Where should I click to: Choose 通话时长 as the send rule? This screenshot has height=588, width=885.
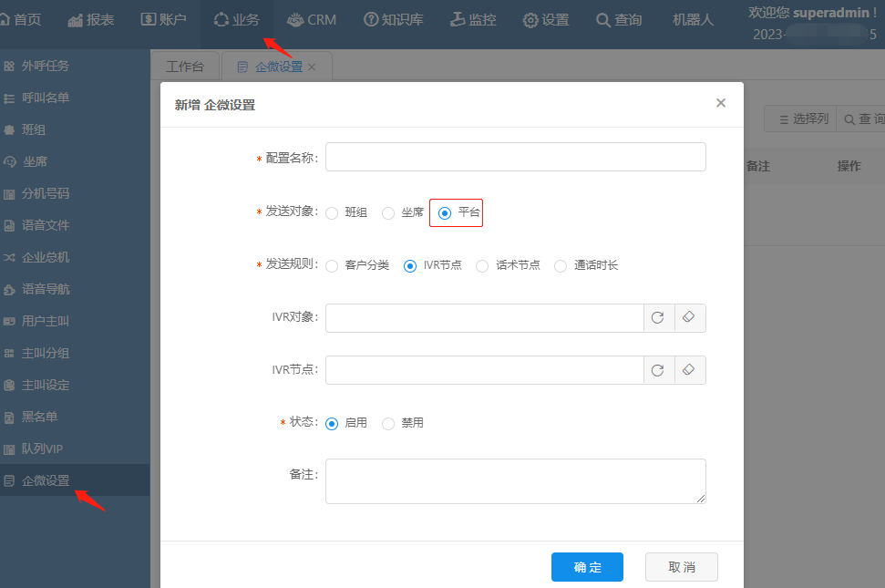[x=561, y=266]
